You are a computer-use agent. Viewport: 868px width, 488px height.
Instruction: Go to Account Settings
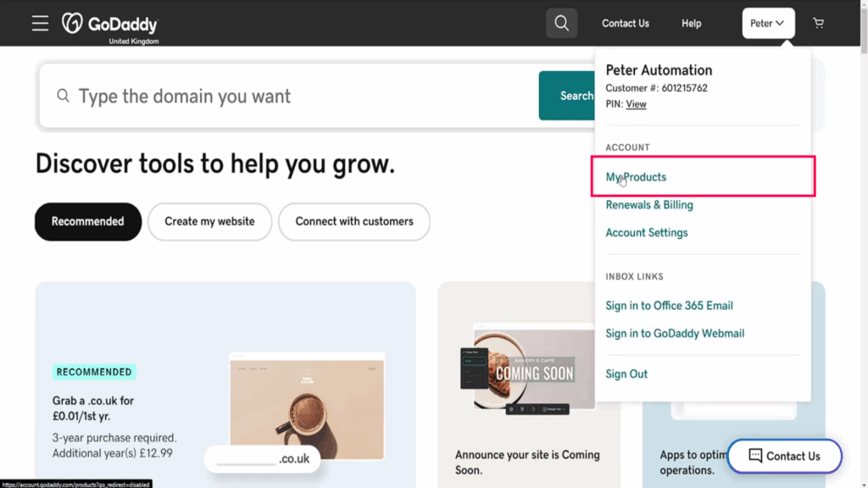click(647, 233)
